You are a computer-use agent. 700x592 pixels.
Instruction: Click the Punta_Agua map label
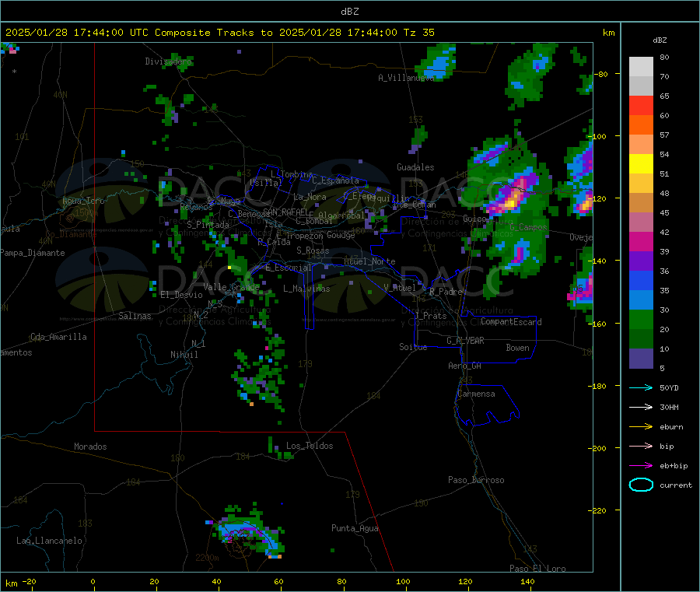coord(355,528)
